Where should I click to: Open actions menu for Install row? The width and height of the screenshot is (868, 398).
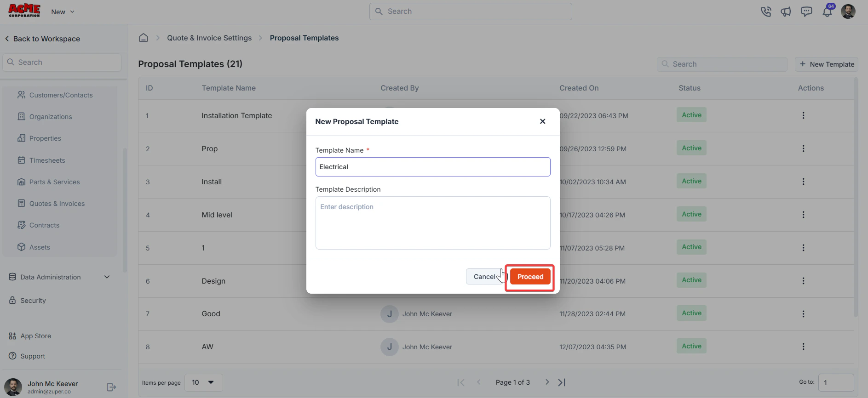click(x=803, y=182)
